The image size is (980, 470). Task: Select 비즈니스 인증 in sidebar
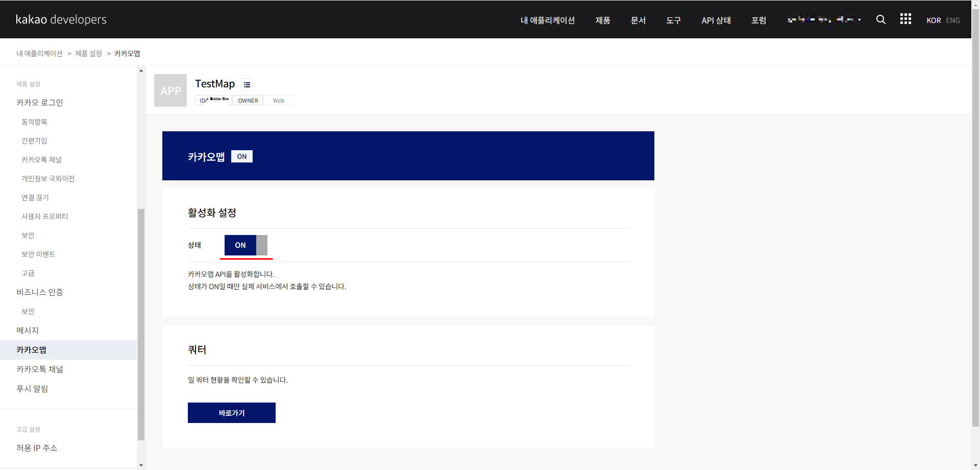40,292
